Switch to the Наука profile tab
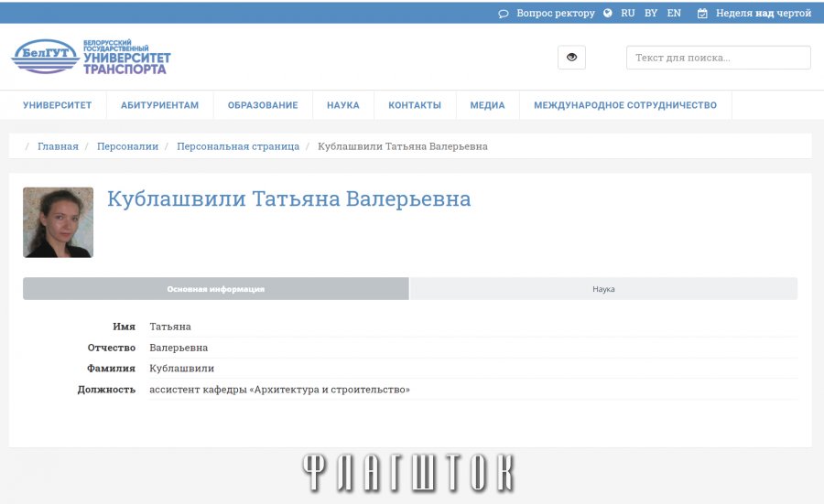The width and height of the screenshot is (824, 504). [603, 289]
